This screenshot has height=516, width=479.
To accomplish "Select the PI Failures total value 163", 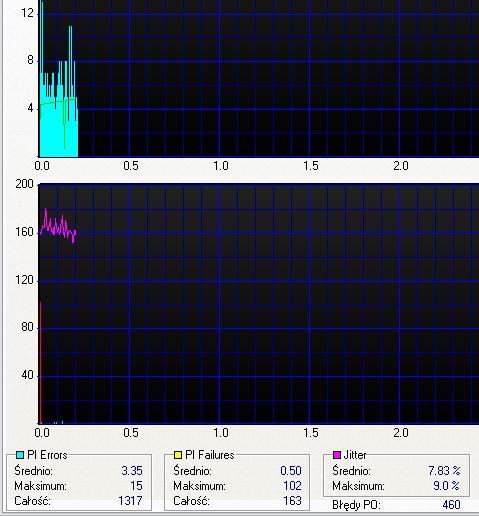I will [x=292, y=501].
